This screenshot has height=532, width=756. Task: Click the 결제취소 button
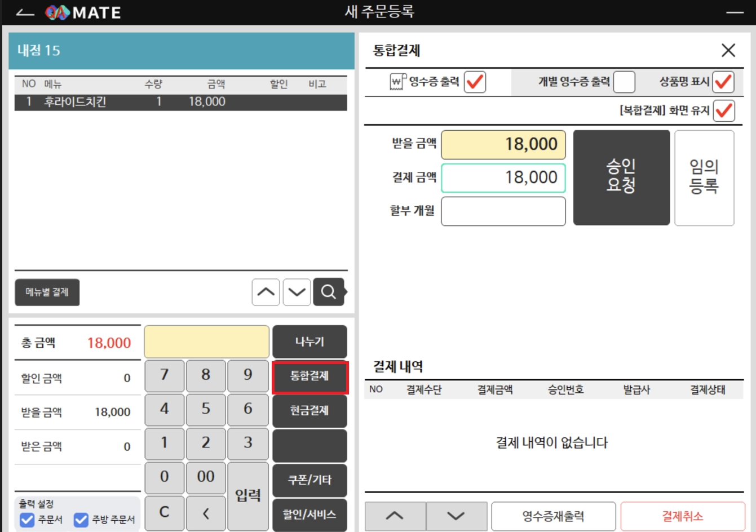[683, 516]
